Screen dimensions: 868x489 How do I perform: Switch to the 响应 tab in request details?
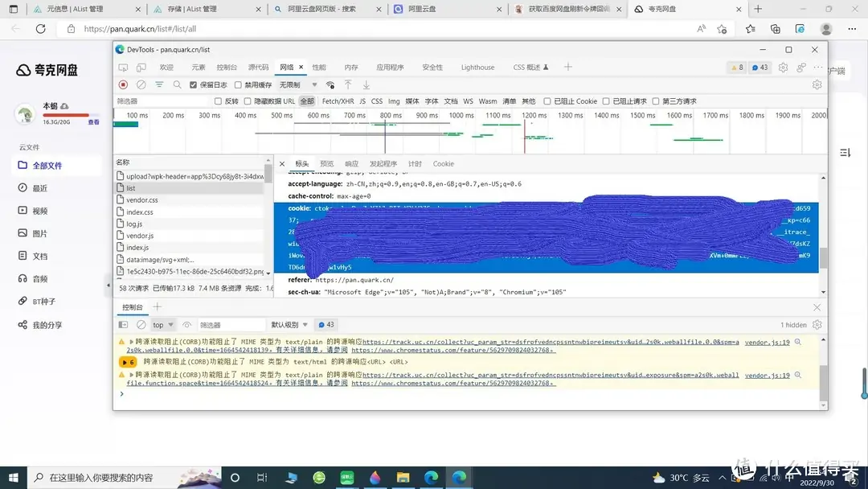point(351,163)
